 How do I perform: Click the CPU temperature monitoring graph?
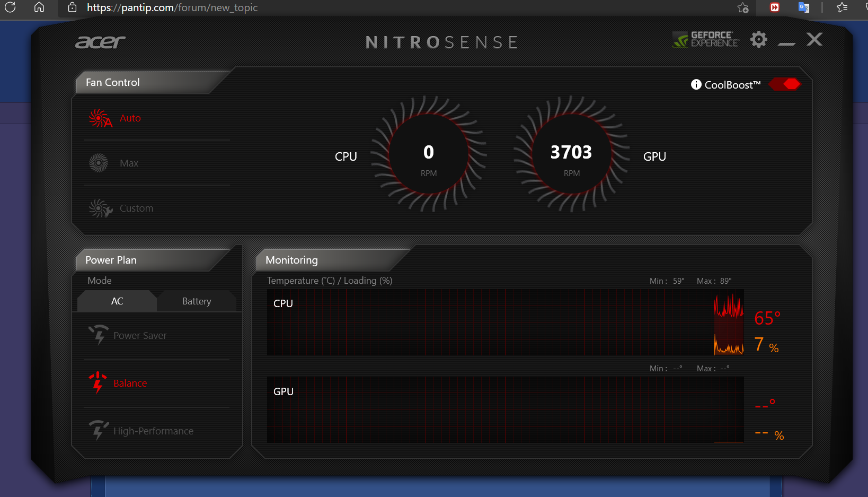click(506, 322)
